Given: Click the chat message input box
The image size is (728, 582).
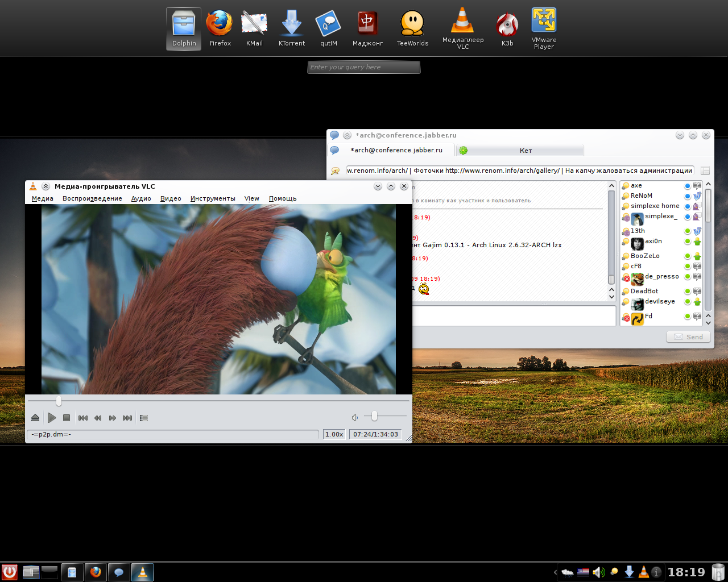Looking at the screenshot, I should click(514, 315).
